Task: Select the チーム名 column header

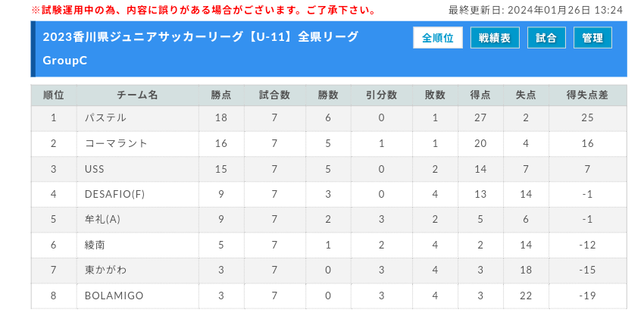Action: [138, 95]
